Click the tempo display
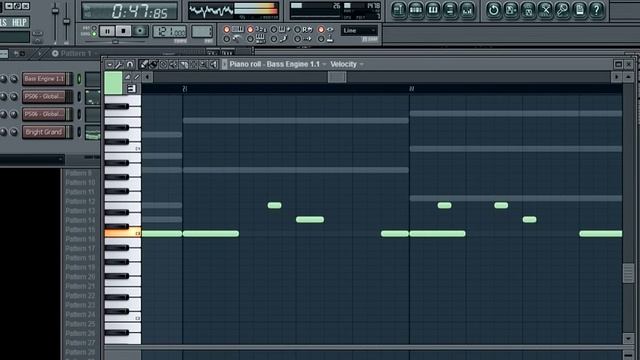The height and width of the screenshot is (360, 640). click(x=169, y=31)
